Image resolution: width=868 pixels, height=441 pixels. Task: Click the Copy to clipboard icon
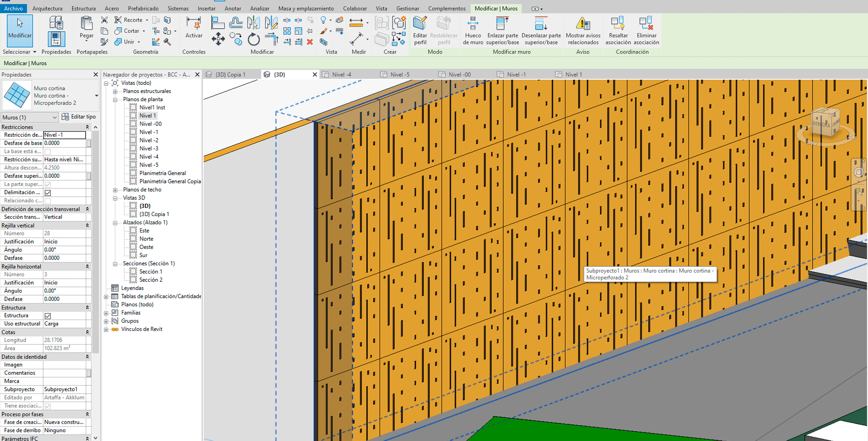105,31
